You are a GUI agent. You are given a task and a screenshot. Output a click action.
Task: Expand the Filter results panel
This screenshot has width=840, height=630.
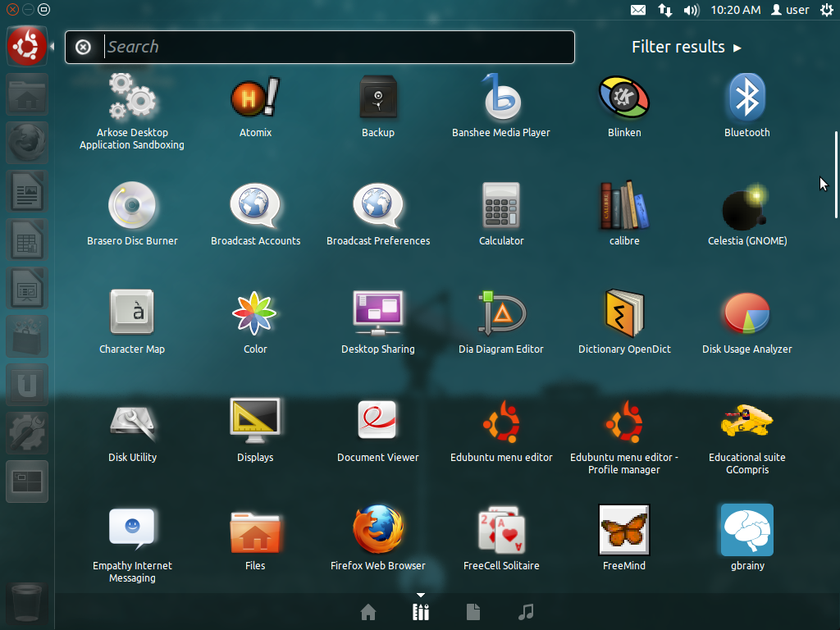(687, 47)
